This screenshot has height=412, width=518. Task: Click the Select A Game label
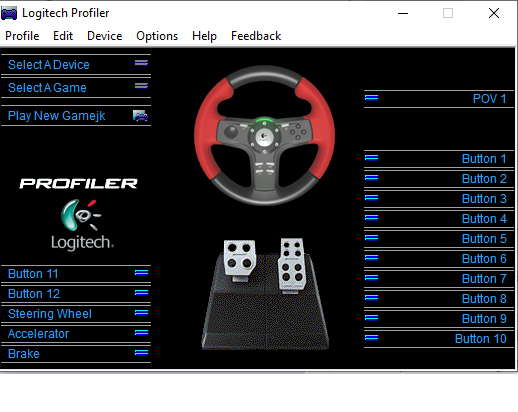click(x=47, y=88)
